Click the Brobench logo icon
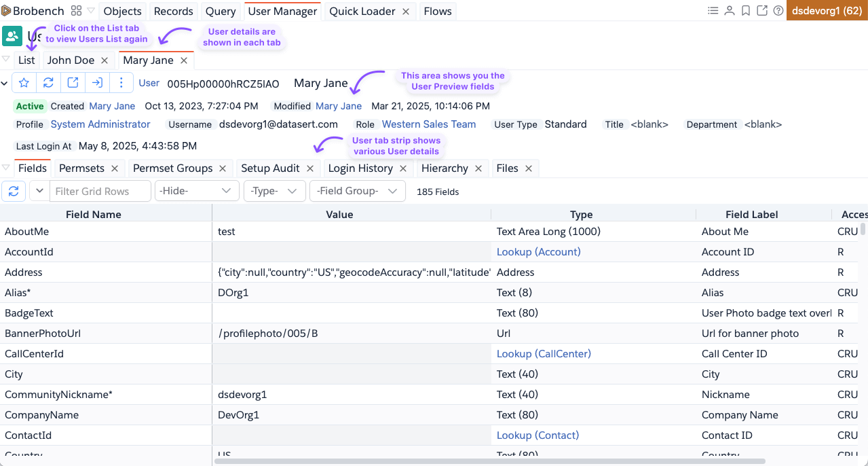The image size is (868, 466). pos(6,11)
